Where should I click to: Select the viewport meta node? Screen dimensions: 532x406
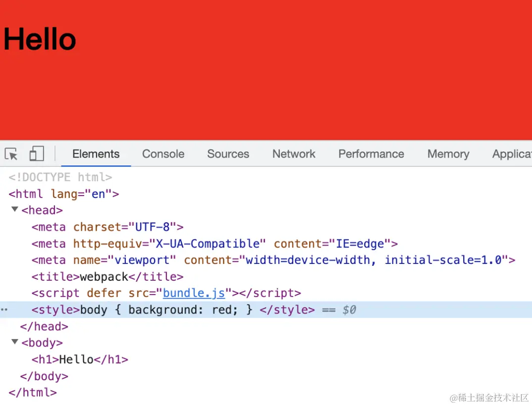click(273, 260)
